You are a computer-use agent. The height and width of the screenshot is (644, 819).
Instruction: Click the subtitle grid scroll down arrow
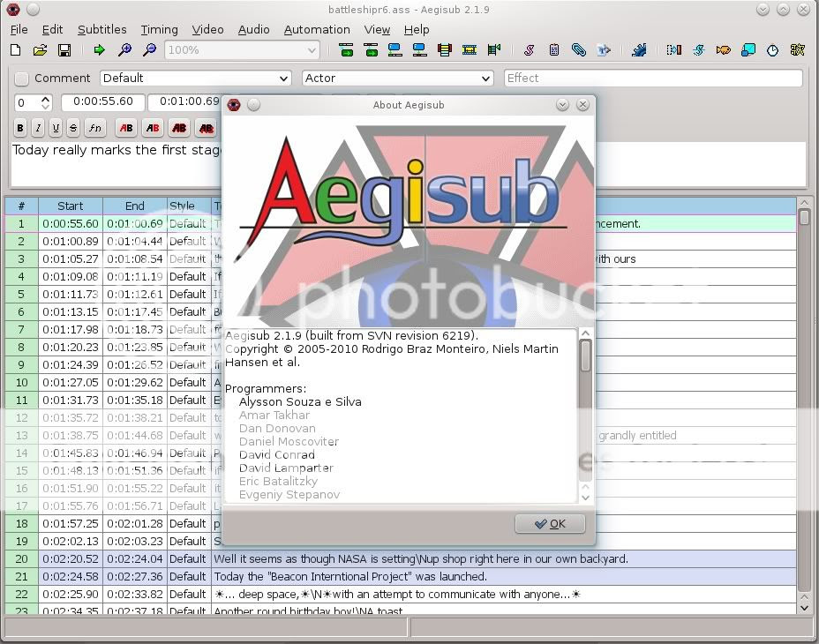[804, 608]
